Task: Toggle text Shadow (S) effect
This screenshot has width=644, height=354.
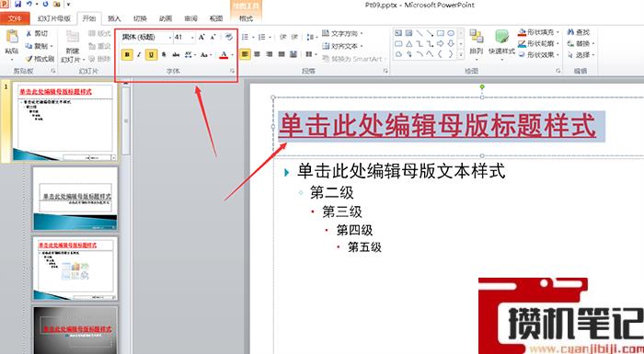Action: [164, 54]
